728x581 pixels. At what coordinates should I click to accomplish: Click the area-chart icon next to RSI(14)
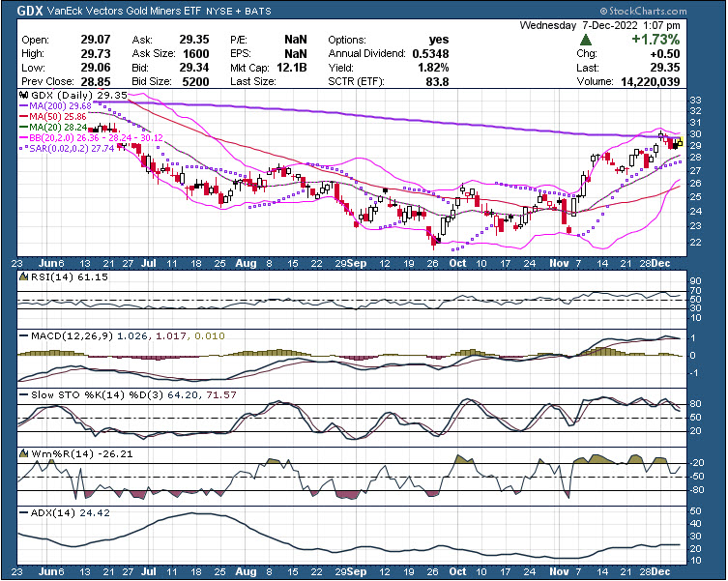tap(23, 277)
